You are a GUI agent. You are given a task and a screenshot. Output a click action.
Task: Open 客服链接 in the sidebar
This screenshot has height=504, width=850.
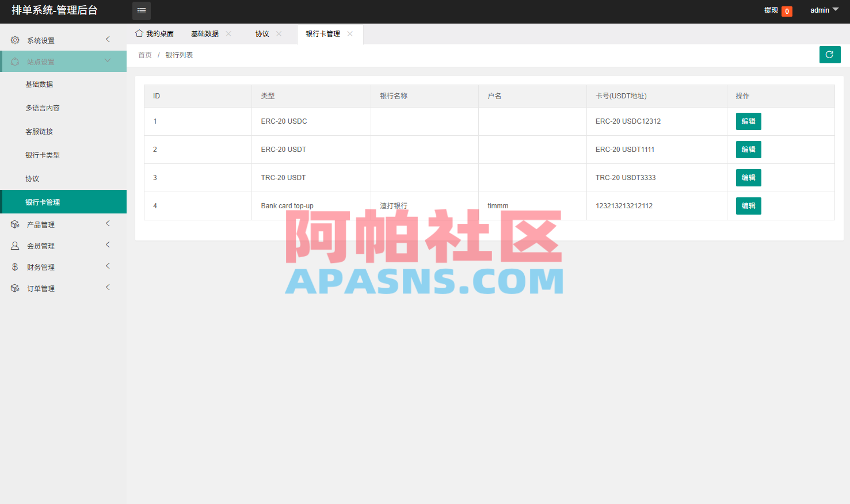[x=63, y=131]
